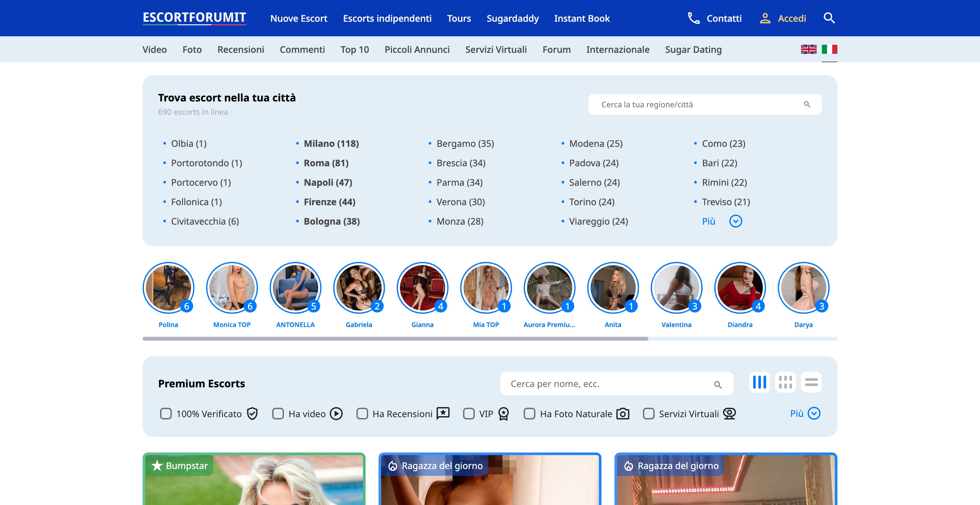Tick the VIP filter checkbox
This screenshot has height=505, width=980.
point(469,414)
